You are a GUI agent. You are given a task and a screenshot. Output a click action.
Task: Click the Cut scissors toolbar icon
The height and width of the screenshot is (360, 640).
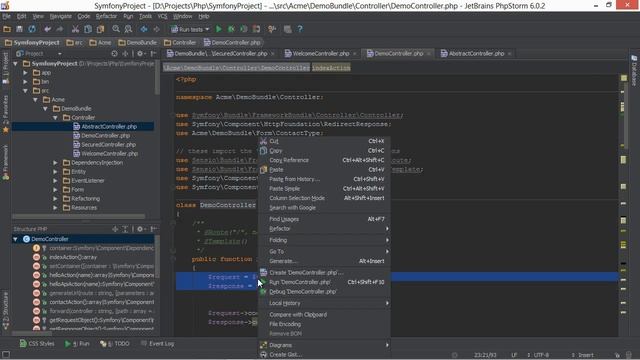pyautogui.click(x=75, y=29)
